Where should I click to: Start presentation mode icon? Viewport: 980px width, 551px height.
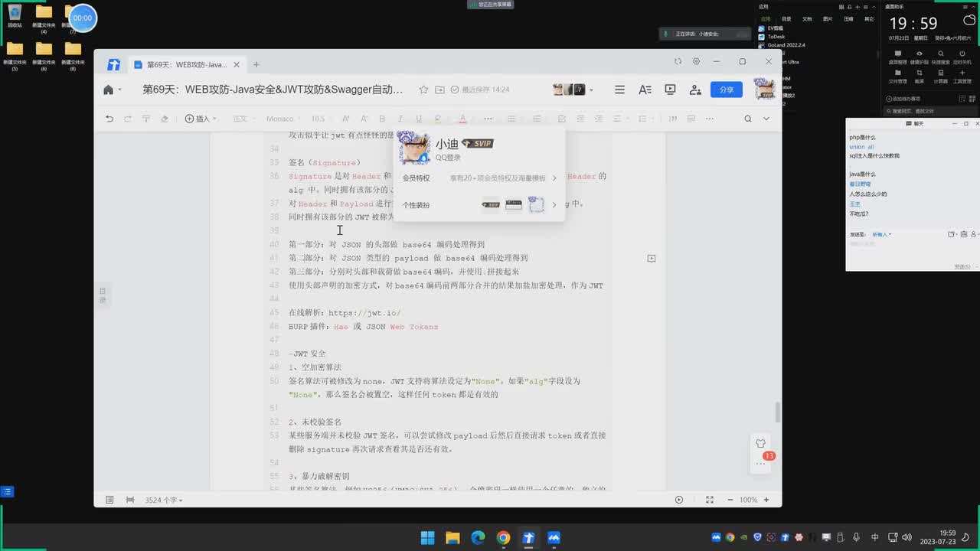click(x=670, y=90)
